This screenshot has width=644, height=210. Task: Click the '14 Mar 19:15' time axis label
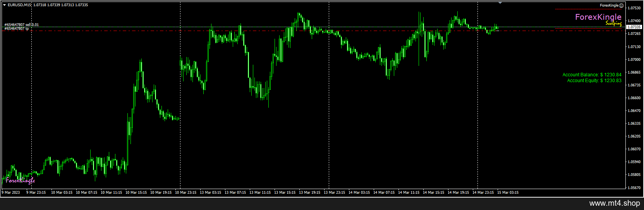click(x=459, y=193)
